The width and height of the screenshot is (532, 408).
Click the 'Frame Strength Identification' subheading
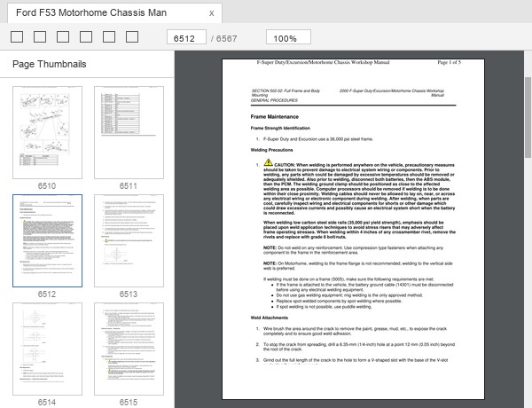pos(280,129)
